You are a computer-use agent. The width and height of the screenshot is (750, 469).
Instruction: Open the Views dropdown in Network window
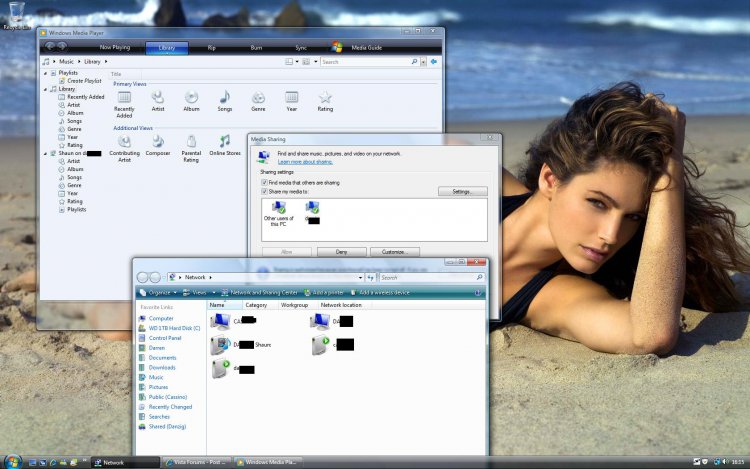[x=199, y=293]
